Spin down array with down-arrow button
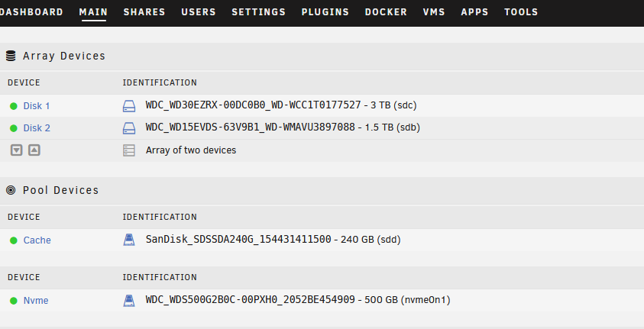 click(x=17, y=150)
